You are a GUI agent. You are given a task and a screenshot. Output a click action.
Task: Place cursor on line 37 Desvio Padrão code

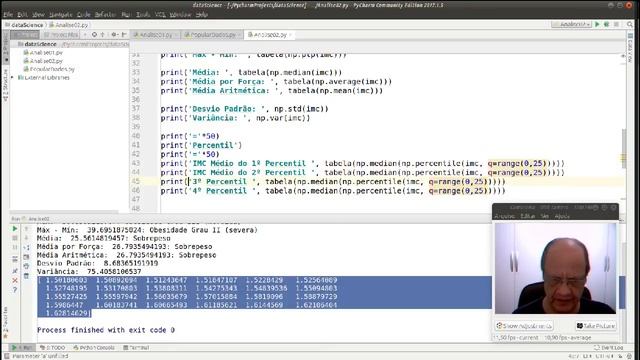tap(244, 109)
